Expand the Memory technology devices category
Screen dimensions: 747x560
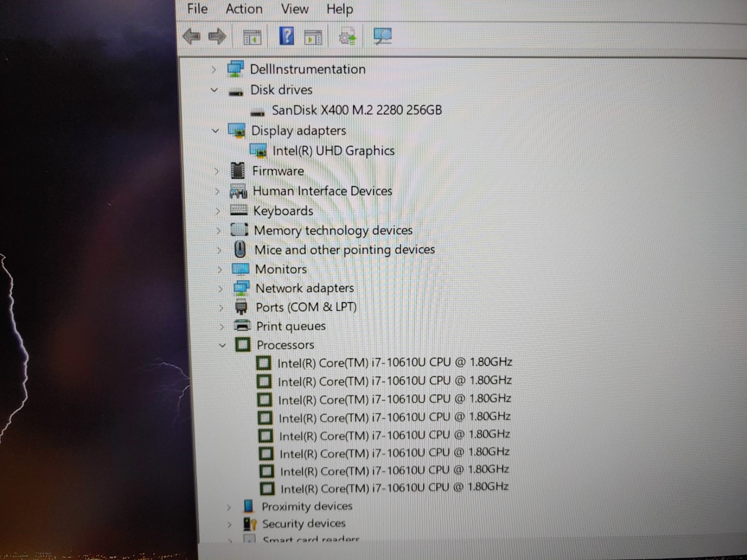[218, 231]
